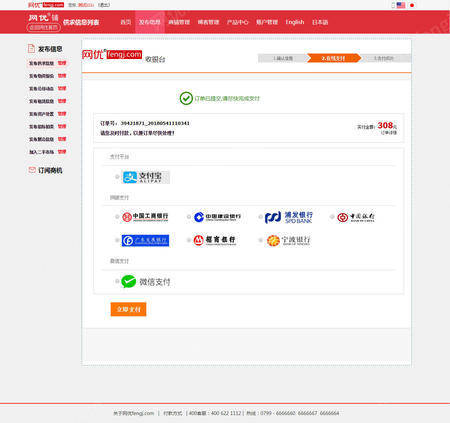The image size is (450, 423).
Task: Click the China Construction Bank logo
Action: (217, 217)
